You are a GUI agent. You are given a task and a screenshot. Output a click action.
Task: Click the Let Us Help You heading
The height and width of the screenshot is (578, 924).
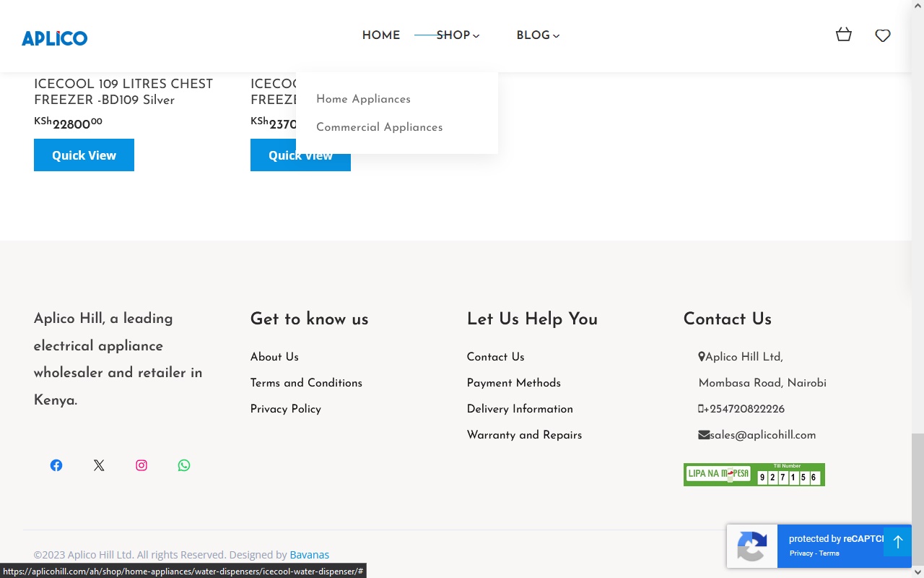click(532, 319)
